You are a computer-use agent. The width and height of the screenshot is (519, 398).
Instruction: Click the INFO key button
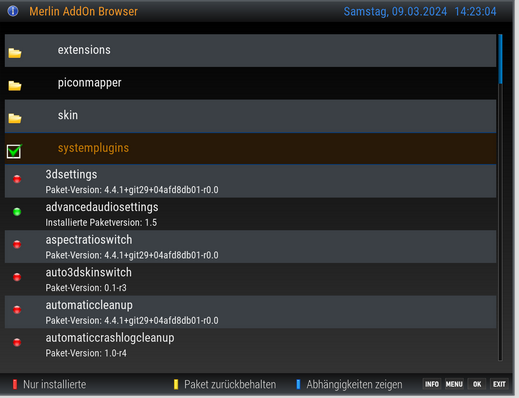[x=432, y=384]
